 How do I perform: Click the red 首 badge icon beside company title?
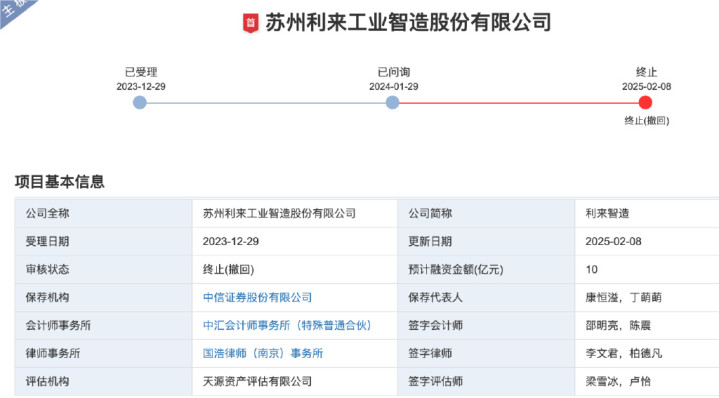click(250, 23)
